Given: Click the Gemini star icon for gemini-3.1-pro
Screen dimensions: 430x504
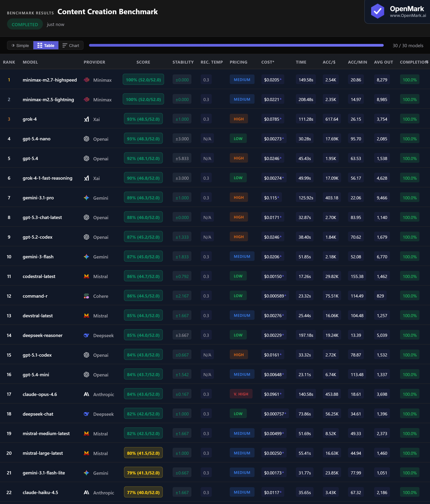Looking at the screenshot, I should (86, 198).
